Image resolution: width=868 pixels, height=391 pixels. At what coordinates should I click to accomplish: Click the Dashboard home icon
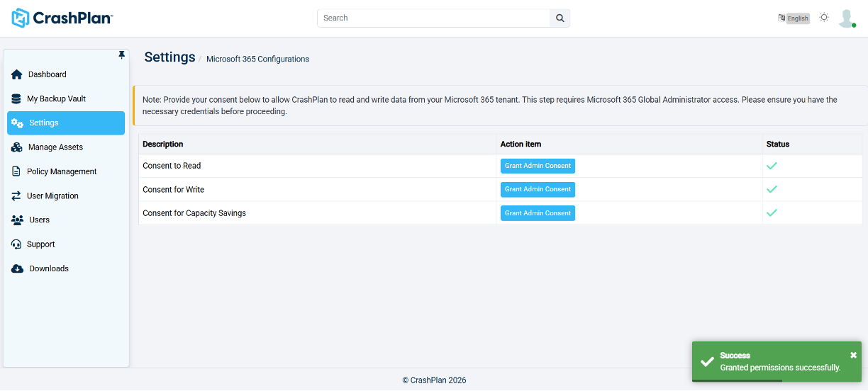(x=17, y=74)
